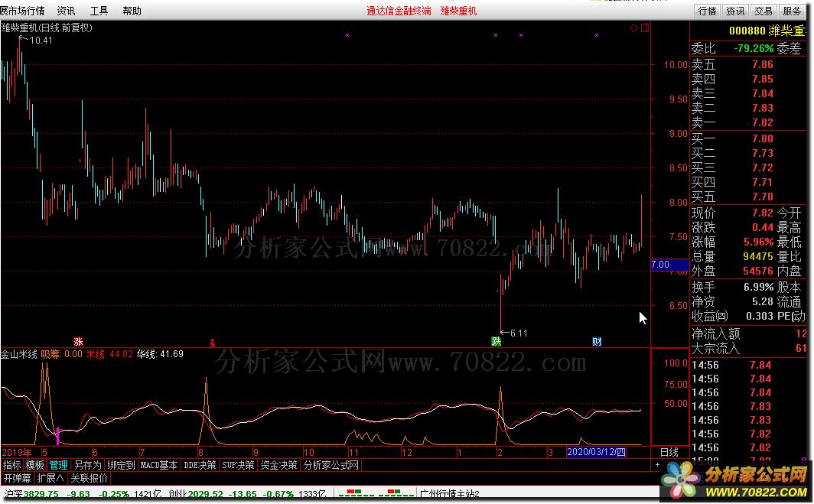The height and width of the screenshot is (504, 814).
Task: Click the 创业 2029.52 index in status bar
Action: [x=196, y=494]
